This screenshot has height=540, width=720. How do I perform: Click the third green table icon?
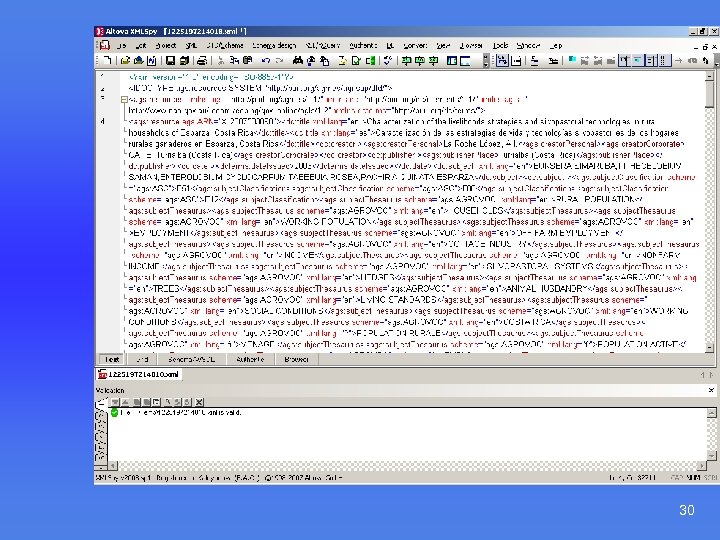tap(433, 60)
